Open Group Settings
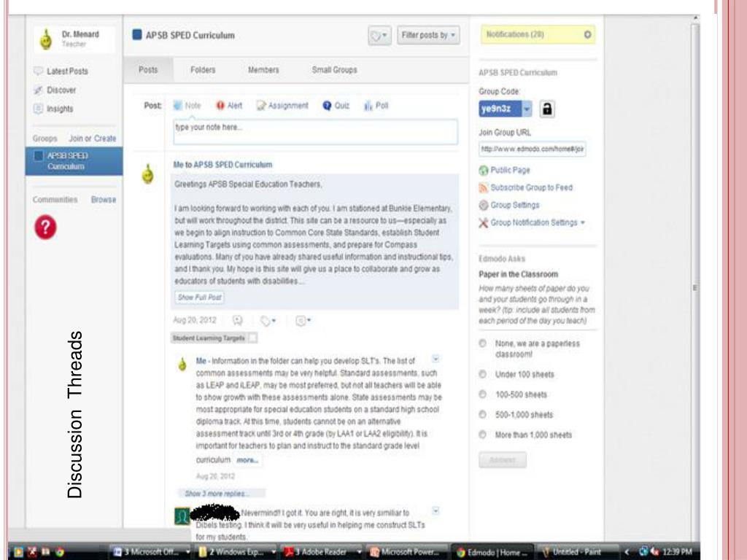This screenshot has width=747, height=560. [514, 205]
